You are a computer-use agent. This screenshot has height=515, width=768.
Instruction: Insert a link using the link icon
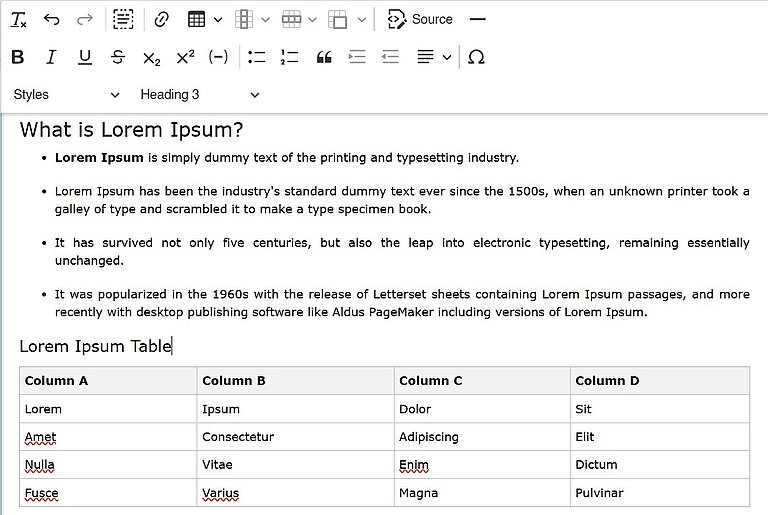click(x=161, y=19)
